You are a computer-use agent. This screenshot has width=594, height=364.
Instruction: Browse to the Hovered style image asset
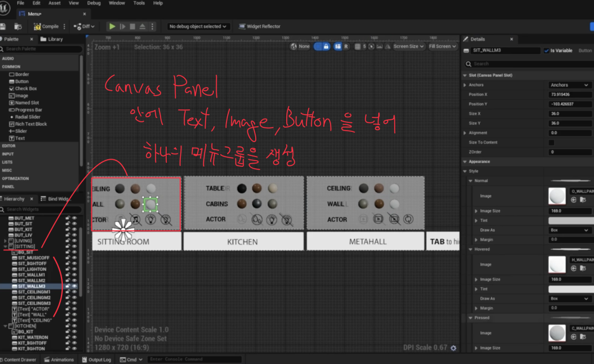pos(583,268)
